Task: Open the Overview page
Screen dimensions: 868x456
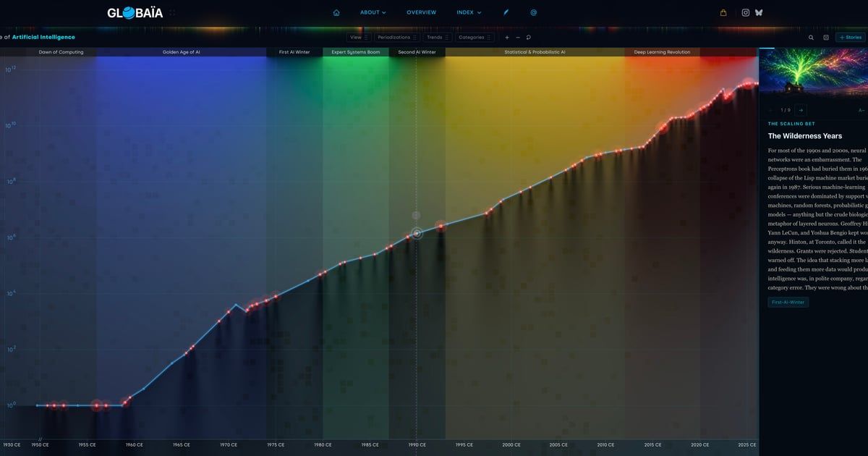Action: coord(421,12)
